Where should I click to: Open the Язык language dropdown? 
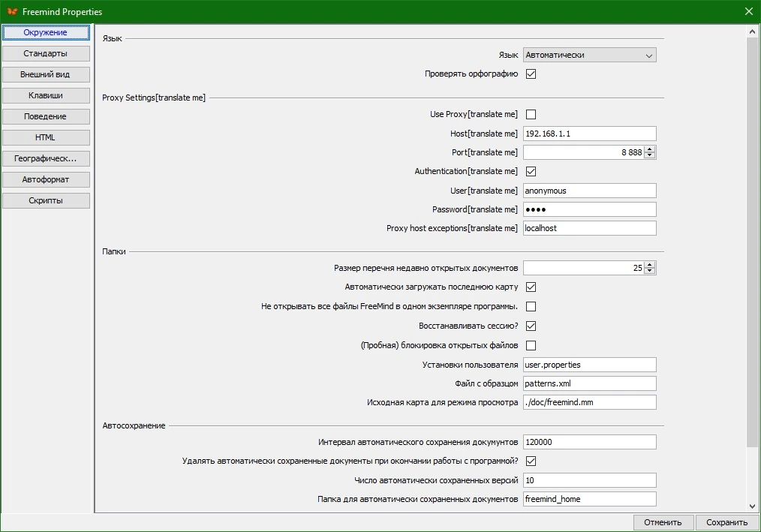click(x=590, y=55)
